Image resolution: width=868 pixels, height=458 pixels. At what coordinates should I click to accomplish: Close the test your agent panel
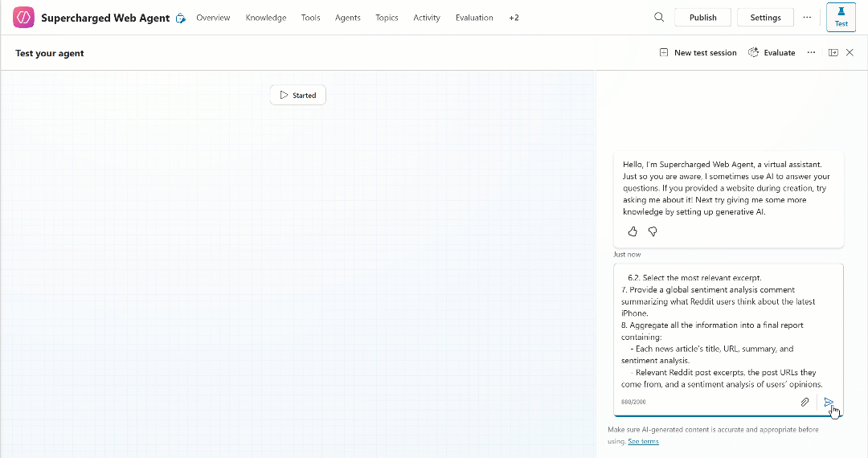[x=850, y=53]
